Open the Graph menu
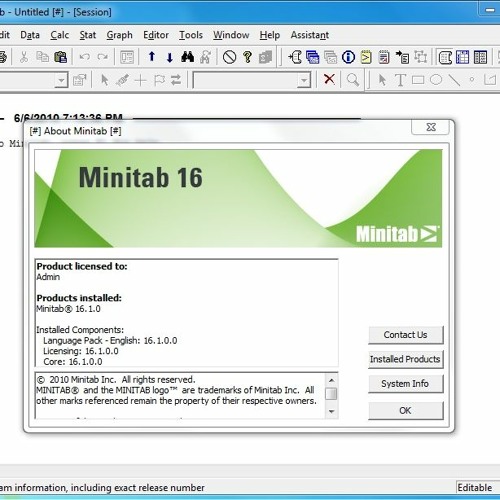This screenshot has width=500, height=500. click(x=119, y=35)
